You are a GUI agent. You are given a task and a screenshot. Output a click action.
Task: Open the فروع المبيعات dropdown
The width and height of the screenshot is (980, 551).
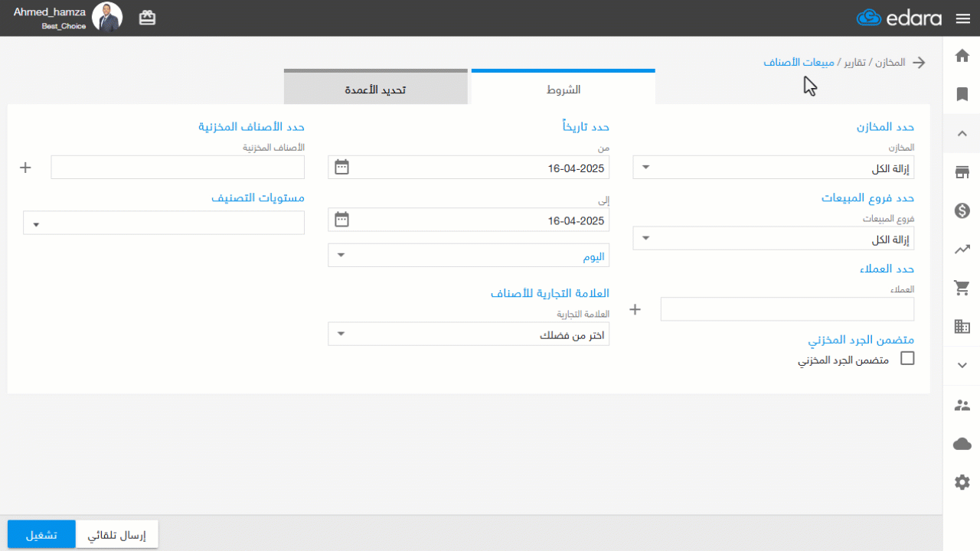[773, 239]
